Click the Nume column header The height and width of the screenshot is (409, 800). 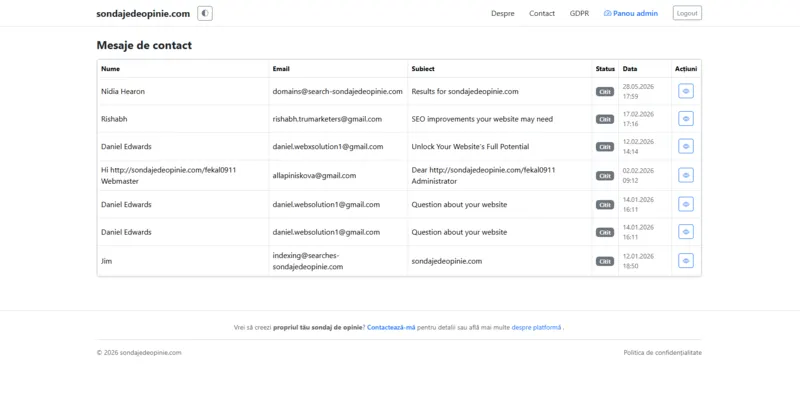[x=111, y=69]
